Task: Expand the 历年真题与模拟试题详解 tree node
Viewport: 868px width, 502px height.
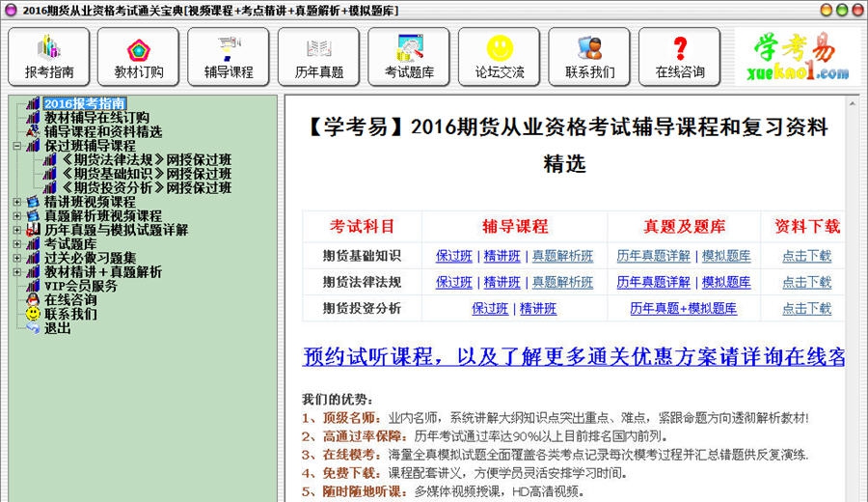Action: coord(18,230)
